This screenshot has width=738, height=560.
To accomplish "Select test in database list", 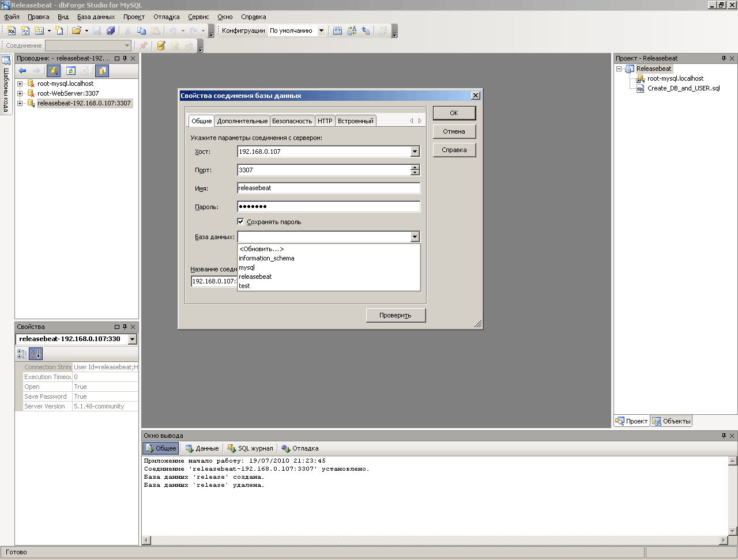I will (329, 286).
